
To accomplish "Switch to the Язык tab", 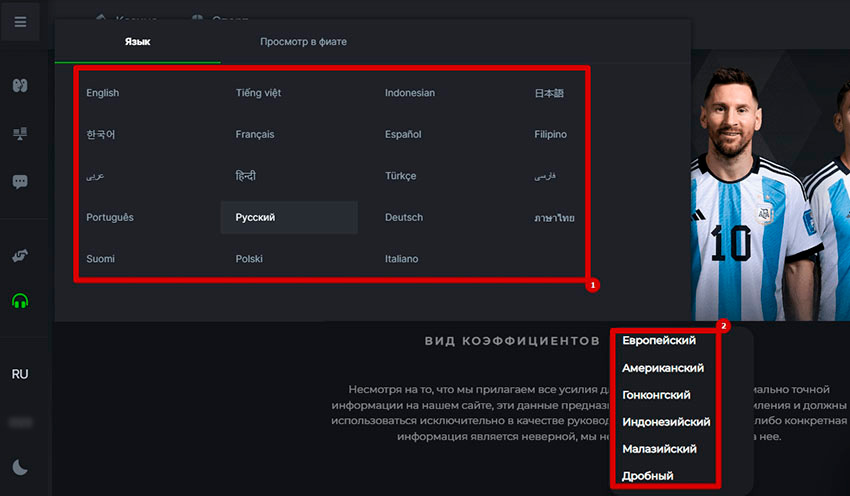I will pos(138,42).
